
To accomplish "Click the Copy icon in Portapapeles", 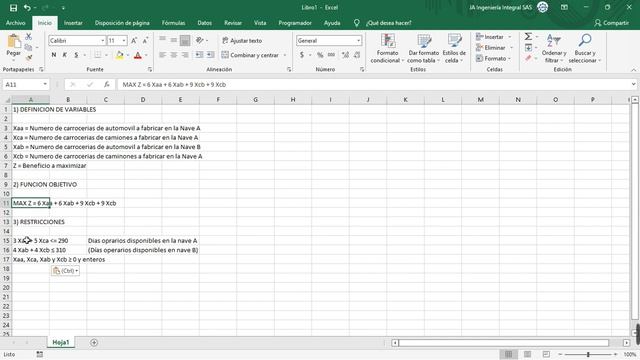I will click(x=29, y=47).
